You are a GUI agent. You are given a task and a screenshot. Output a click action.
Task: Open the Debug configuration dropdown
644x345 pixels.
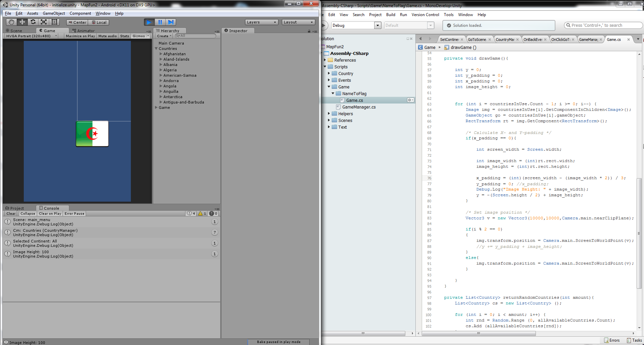(378, 25)
